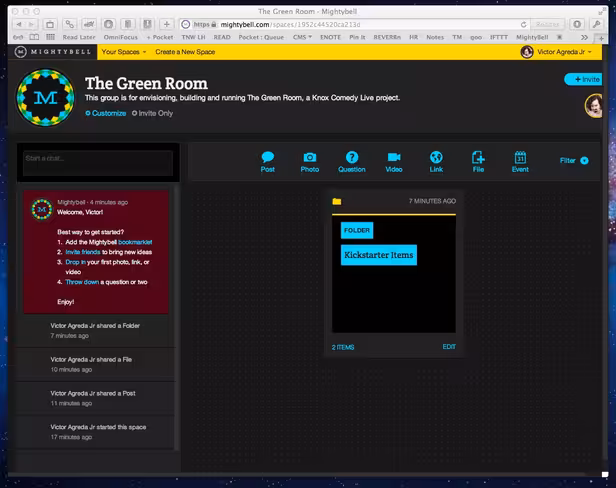This screenshot has width=616, height=488.
Task: Click the Read Later bookmark
Action: (79, 37)
